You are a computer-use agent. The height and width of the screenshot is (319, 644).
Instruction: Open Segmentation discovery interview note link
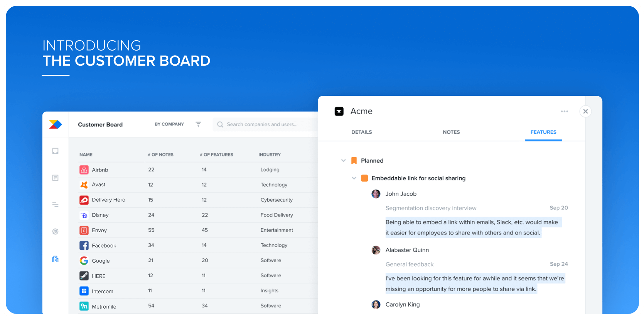point(431,208)
